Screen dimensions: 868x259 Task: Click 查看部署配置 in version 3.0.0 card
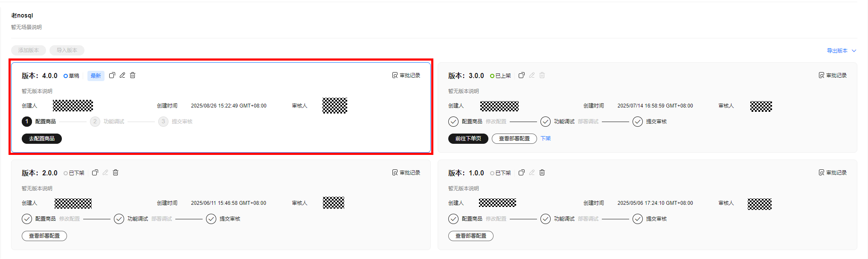click(x=514, y=139)
